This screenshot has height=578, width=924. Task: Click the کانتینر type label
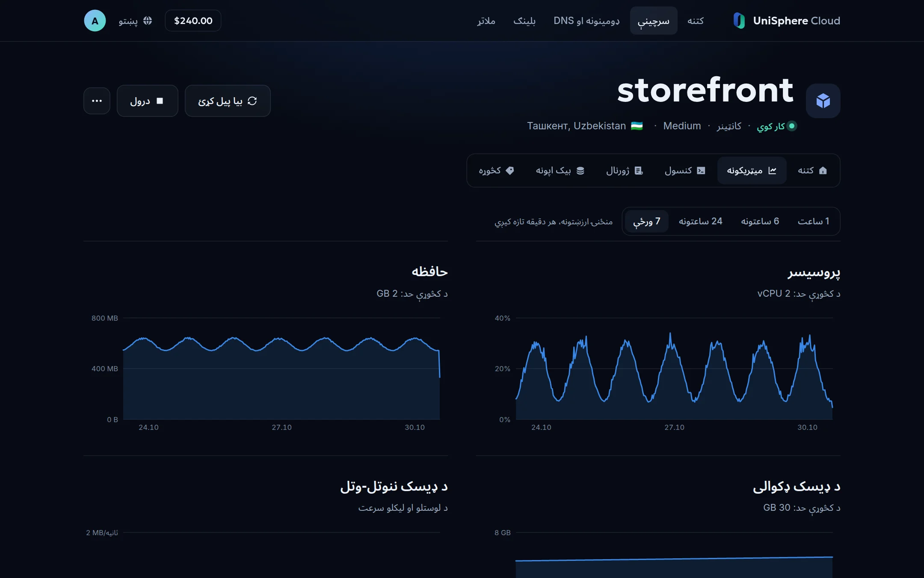[729, 126]
